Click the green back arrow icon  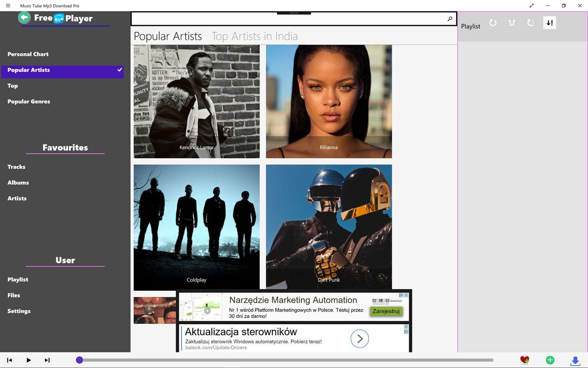[24, 18]
